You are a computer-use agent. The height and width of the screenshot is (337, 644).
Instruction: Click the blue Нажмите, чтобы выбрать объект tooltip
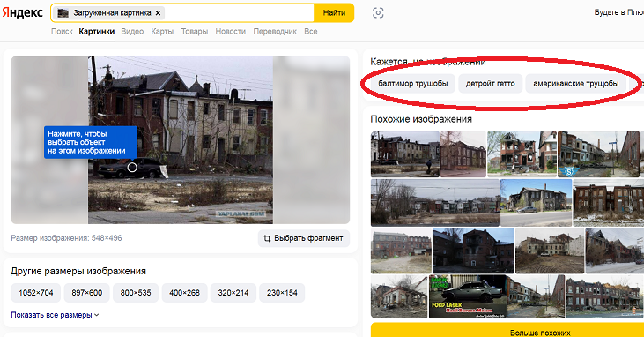click(91, 142)
